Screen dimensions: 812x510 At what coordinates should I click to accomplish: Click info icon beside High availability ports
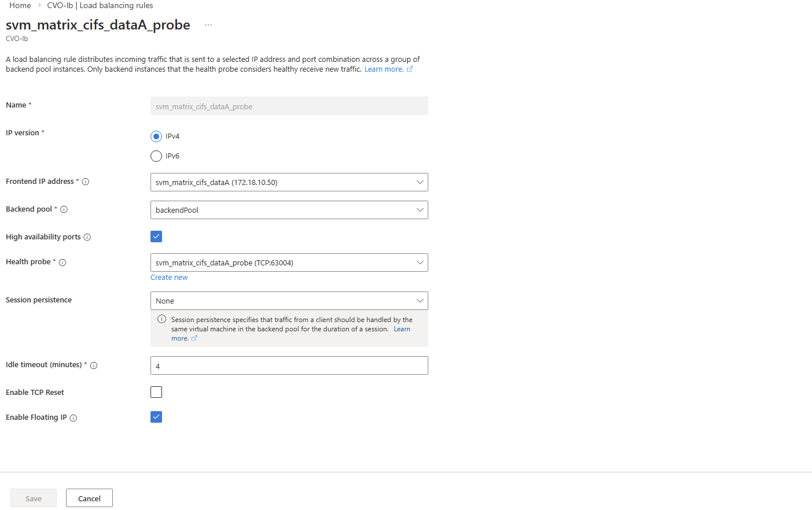pos(87,237)
